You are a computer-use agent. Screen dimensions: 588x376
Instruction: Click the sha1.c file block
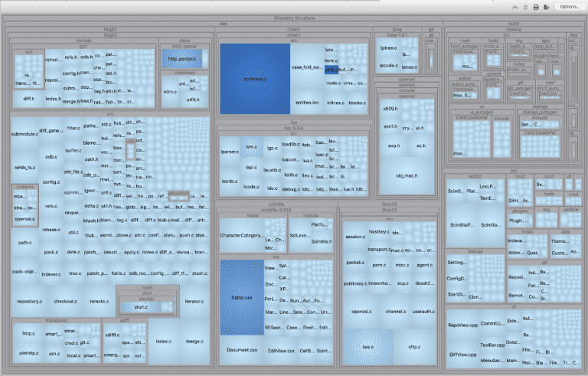(140, 306)
